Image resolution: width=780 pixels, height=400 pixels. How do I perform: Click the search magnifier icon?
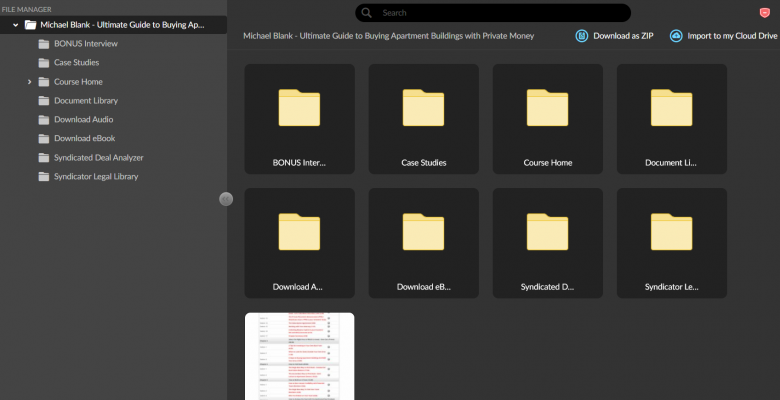coord(367,13)
